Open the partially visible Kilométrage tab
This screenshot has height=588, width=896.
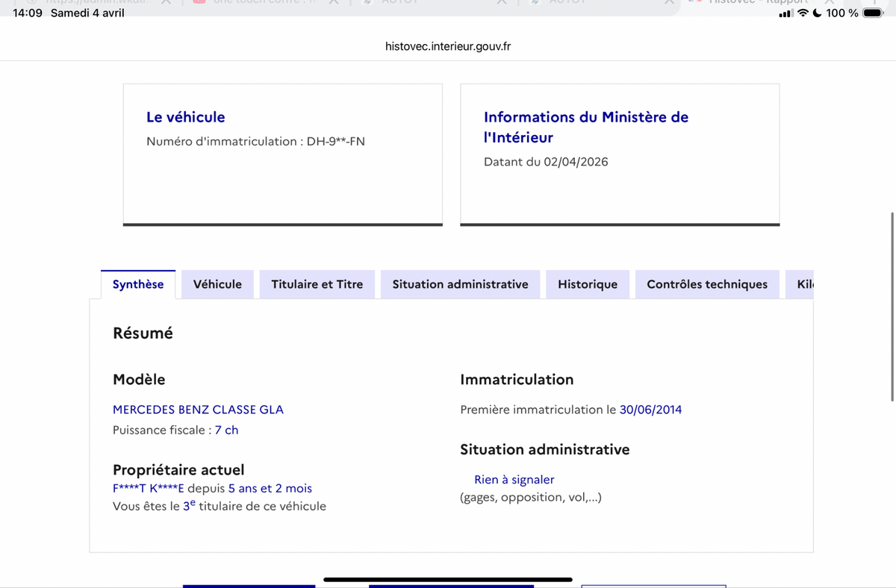click(x=800, y=284)
